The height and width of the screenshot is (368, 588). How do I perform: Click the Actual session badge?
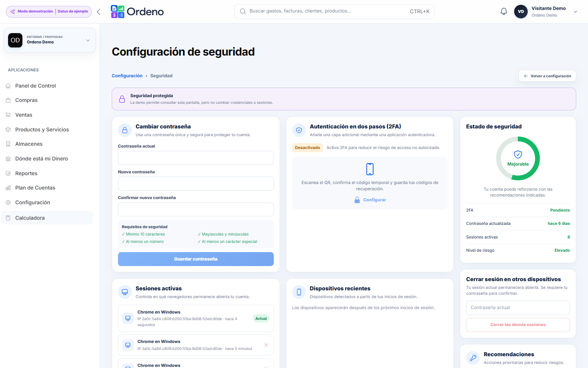(261, 319)
